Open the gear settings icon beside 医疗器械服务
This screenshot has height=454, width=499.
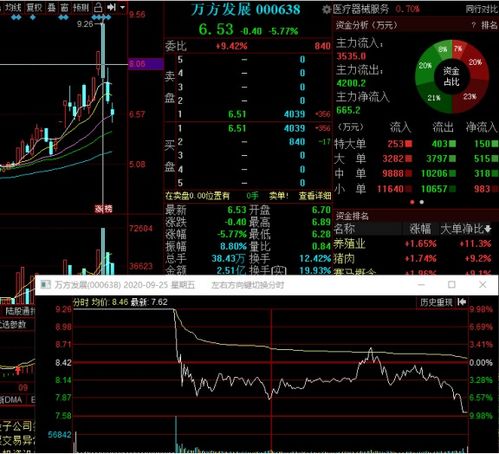pos(326,9)
